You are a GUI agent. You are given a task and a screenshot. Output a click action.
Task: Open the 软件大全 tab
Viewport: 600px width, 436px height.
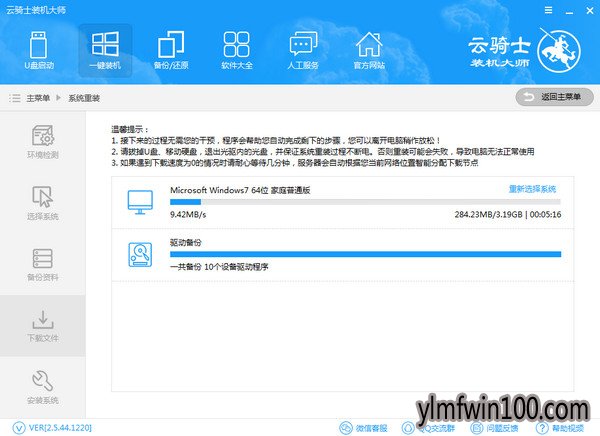(237, 51)
